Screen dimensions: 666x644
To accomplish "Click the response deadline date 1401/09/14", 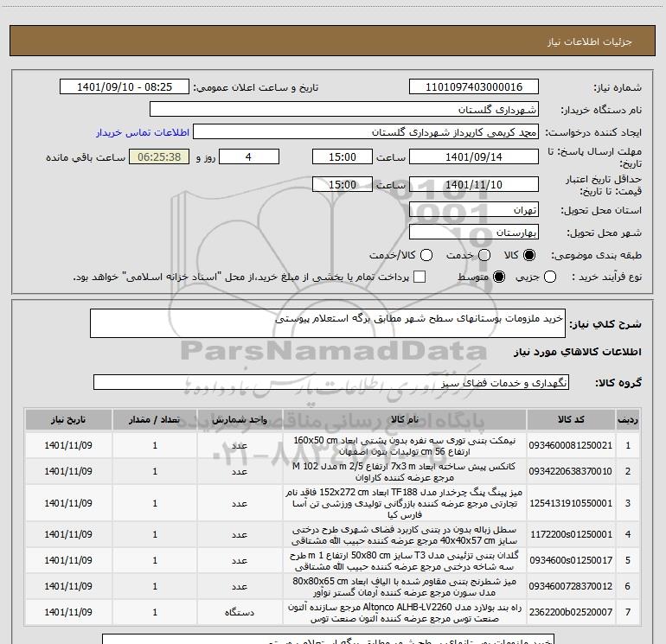I will tap(474, 156).
